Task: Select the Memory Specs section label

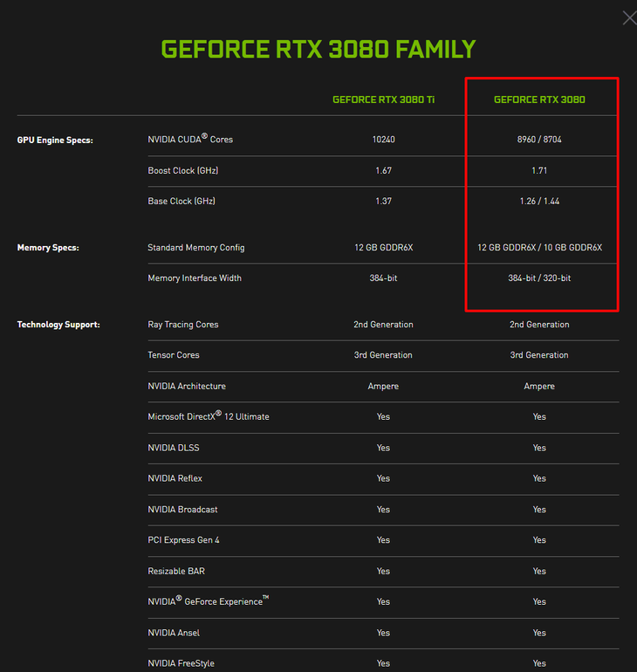Action: pyautogui.click(x=48, y=248)
